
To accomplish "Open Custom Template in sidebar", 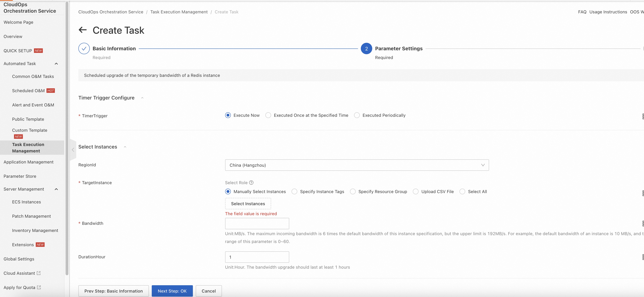I will tap(30, 130).
